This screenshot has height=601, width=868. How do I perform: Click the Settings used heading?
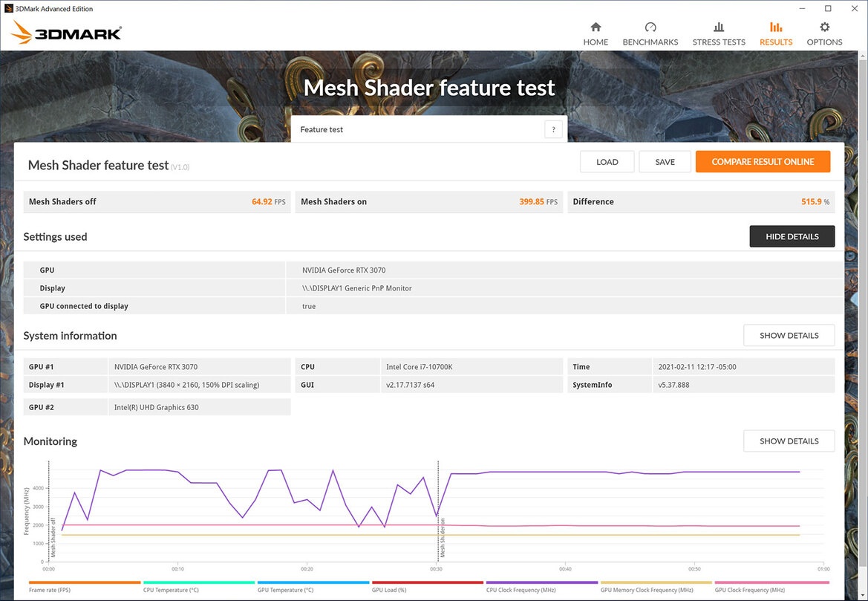coord(56,236)
